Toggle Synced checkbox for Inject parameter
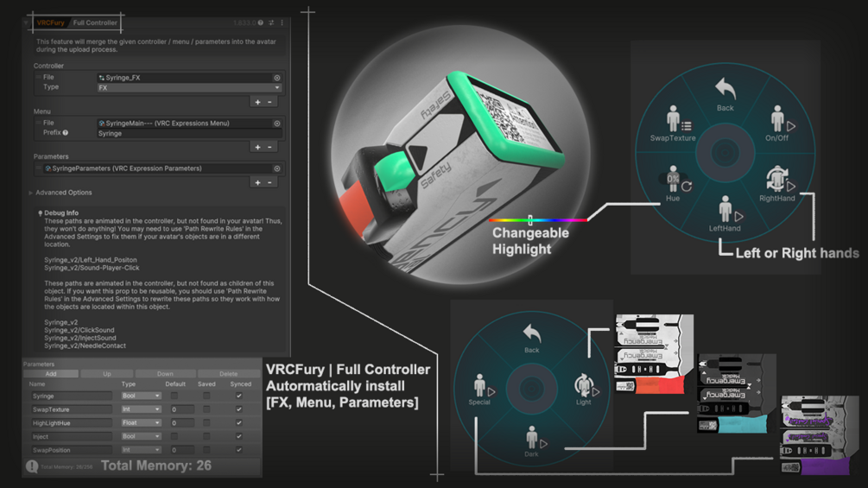This screenshot has width=868, height=488. click(x=239, y=436)
